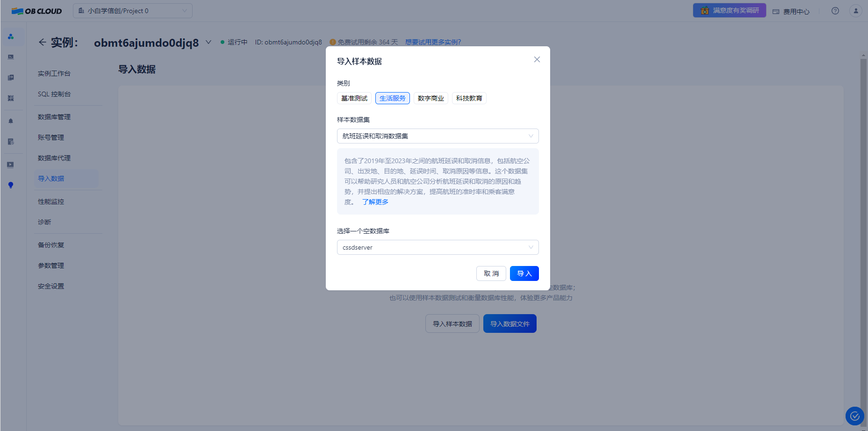Expand the 小白学信创/Project 0 project selector

click(x=133, y=11)
